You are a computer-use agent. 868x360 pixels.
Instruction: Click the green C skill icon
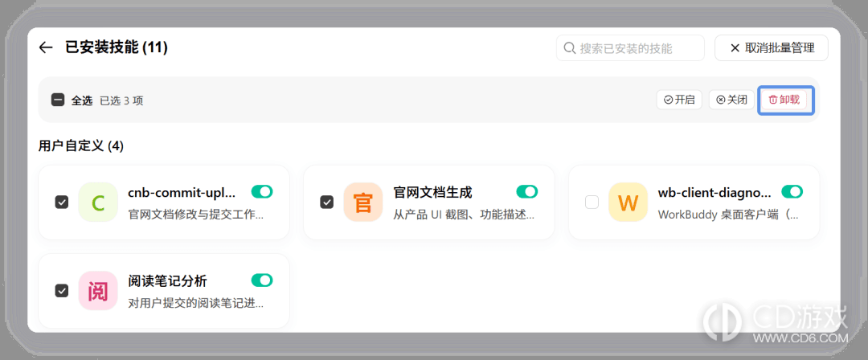(x=98, y=202)
